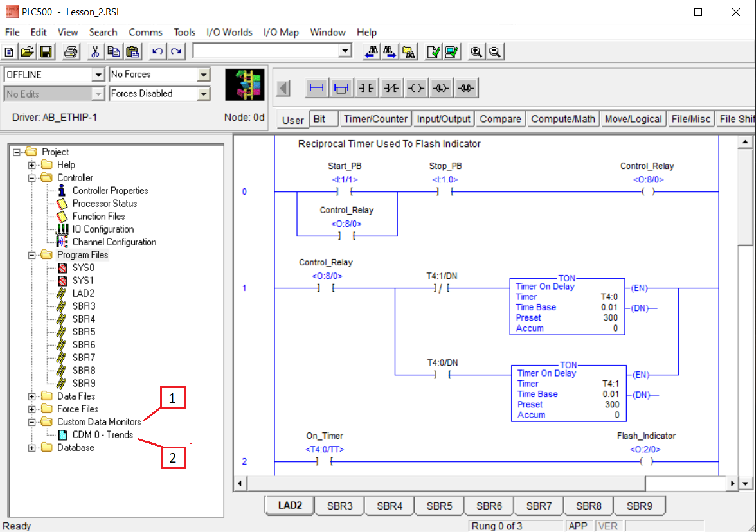Collapse the Project tree node
756x532 pixels.
coord(17,152)
